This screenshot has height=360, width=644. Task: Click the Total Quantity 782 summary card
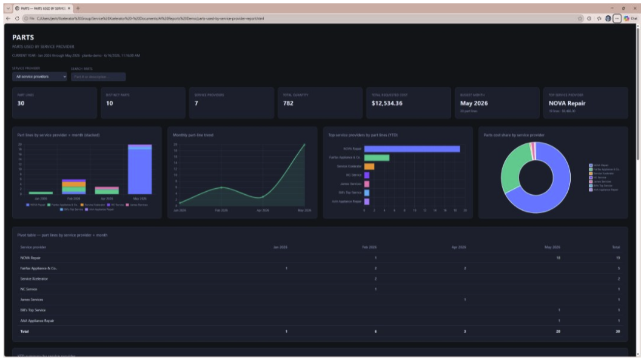tap(320, 103)
